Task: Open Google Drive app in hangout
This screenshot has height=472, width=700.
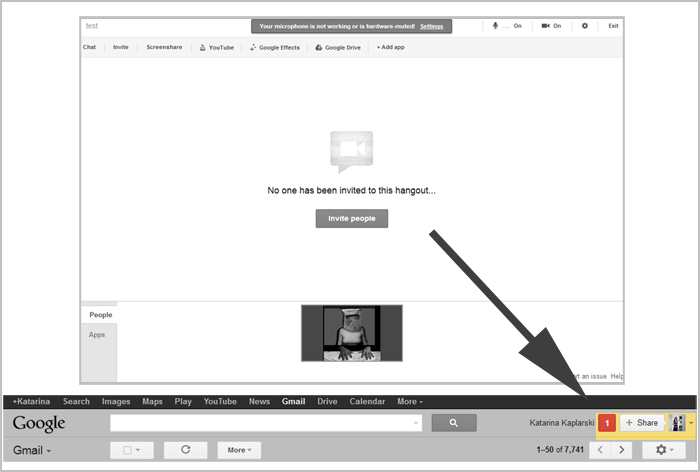Action: [x=338, y=47]
